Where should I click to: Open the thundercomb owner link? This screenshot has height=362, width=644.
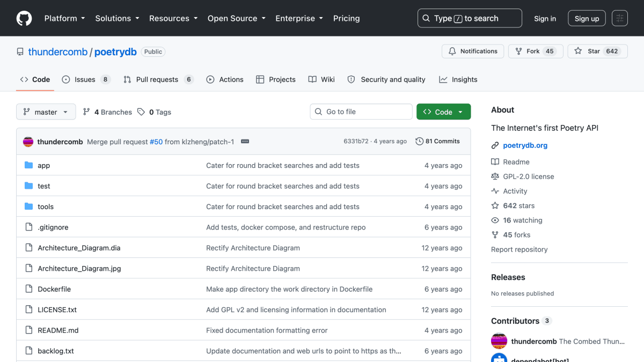58,52
